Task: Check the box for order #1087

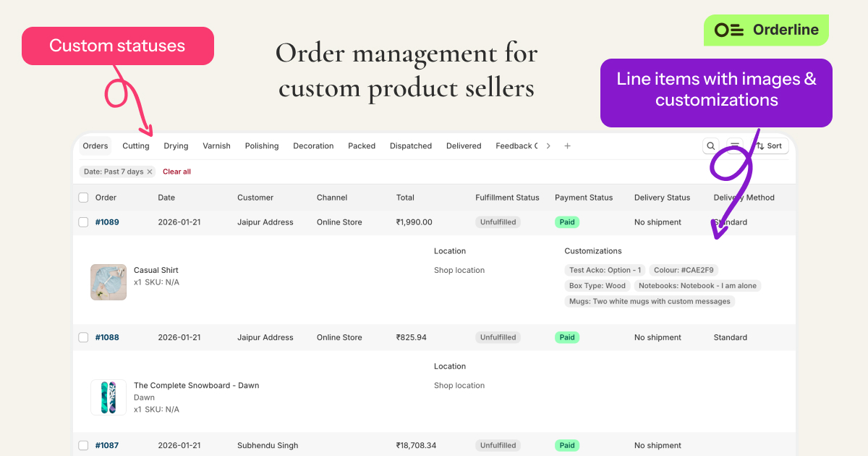Action: (x=83, y=445)
